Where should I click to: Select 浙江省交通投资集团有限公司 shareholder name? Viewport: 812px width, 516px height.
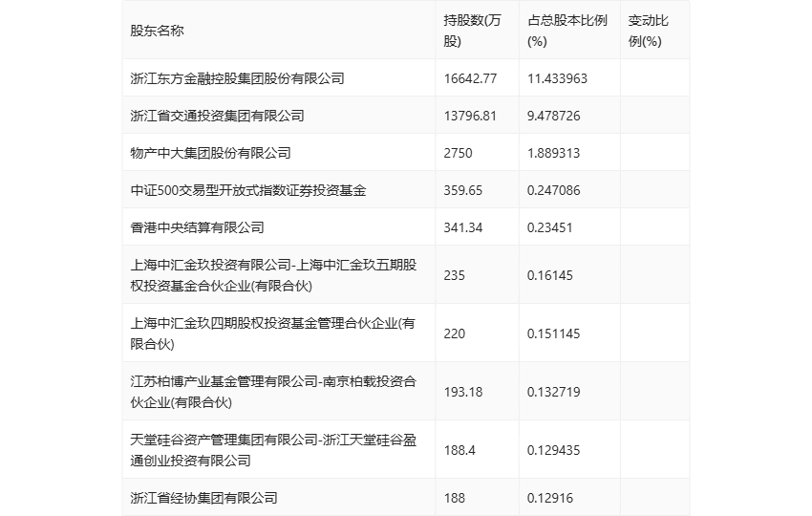[x=217, y=116]
